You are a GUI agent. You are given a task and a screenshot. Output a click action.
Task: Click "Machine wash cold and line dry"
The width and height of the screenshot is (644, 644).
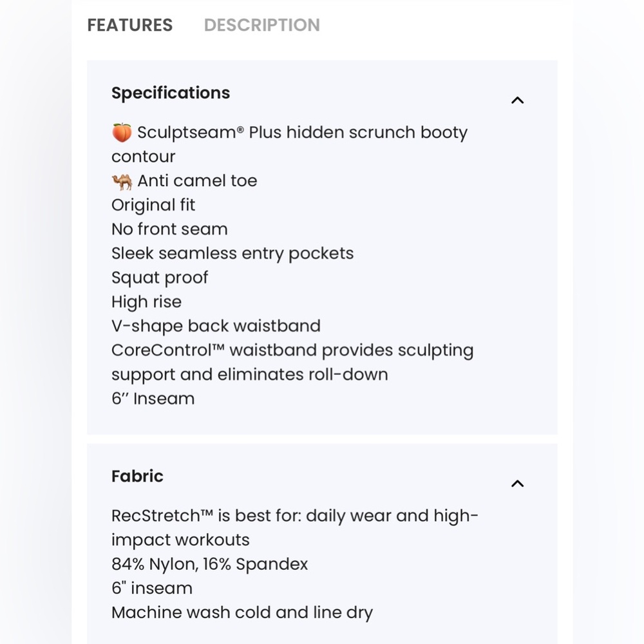click(241, 612)
